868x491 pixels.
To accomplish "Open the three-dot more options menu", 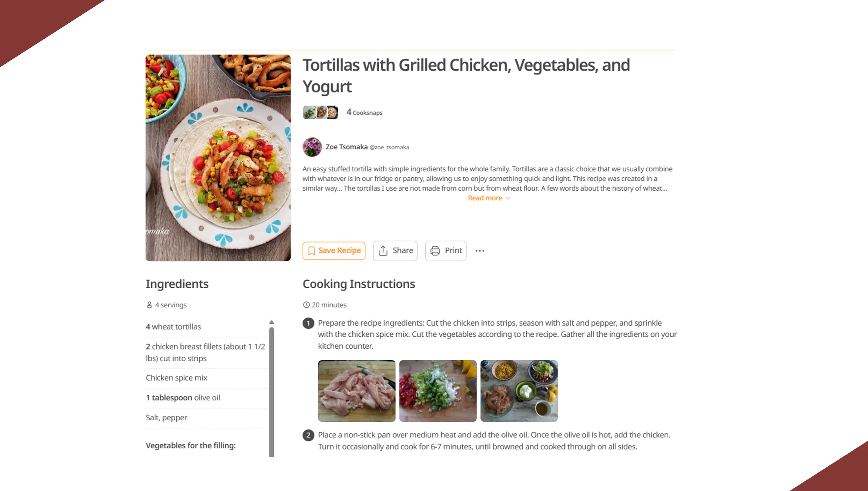I will [480, 251].
